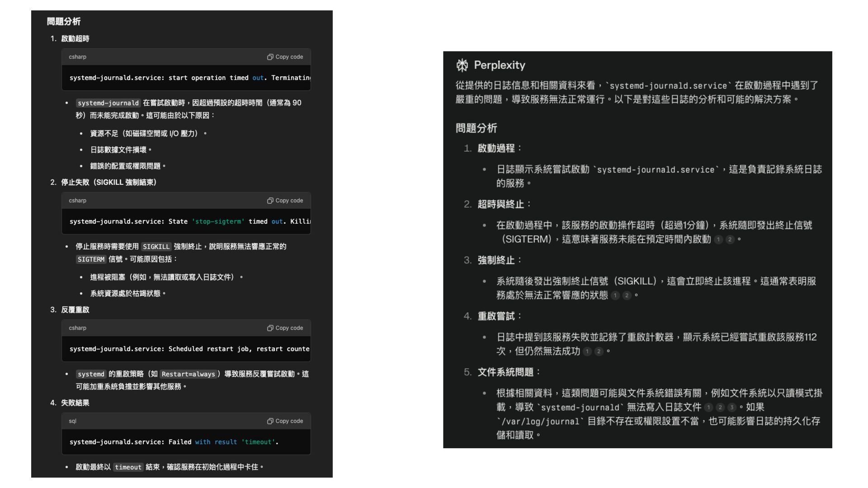Click the Perplexity logo icon
The width and height of the screenshot is (868, 488).
coord(462,65)
